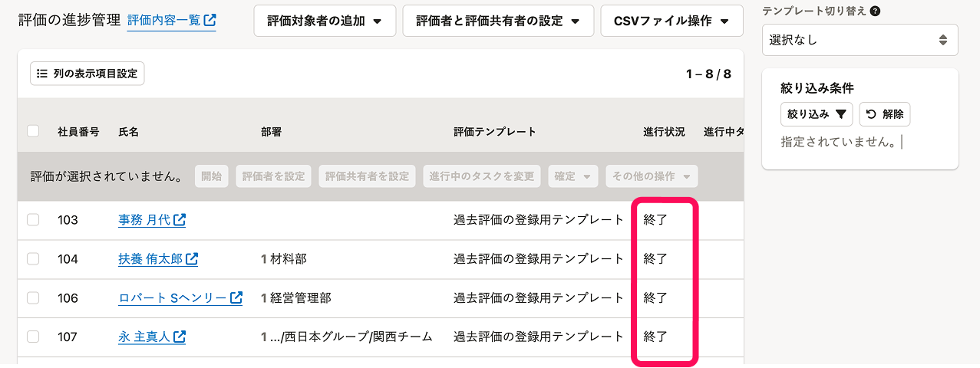Image resolution: width=980 pixels, height=368 pixels.
Task: Click external link icon next to 扶養 侑太郎
Action: click(192, 259)
